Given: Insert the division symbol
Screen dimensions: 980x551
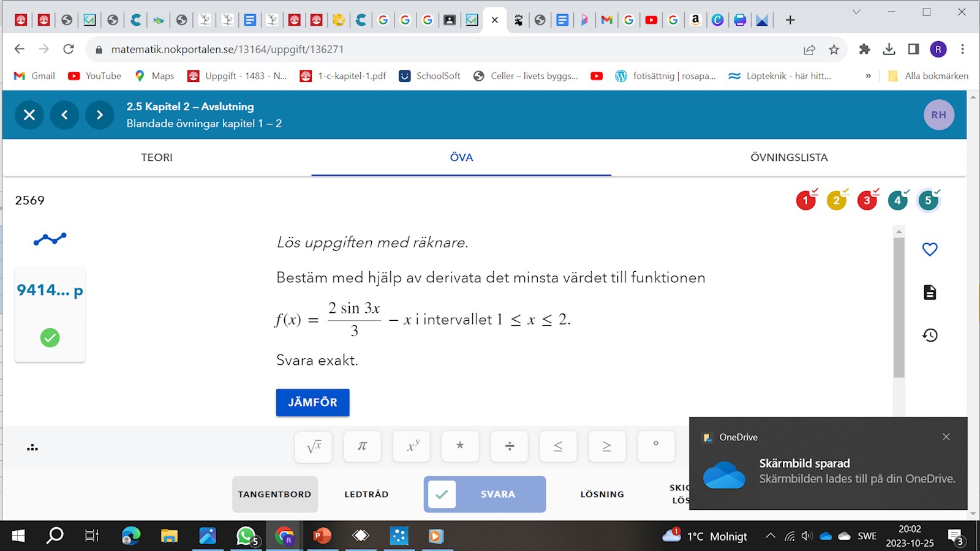Looking at the screenshot, I should (509, 446).
